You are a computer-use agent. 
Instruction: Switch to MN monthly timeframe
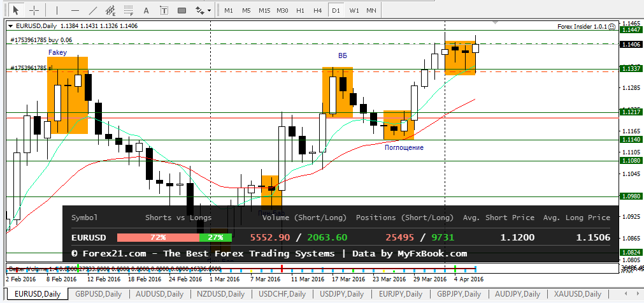click(x=371, y=10)
